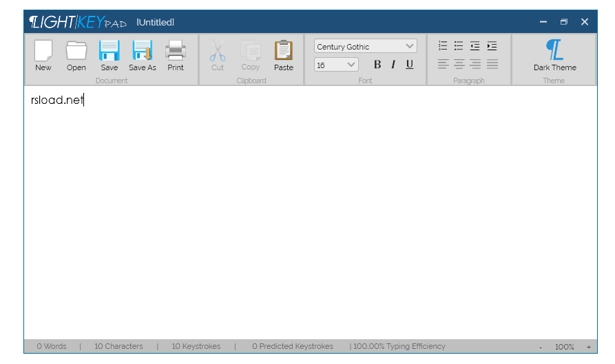Click the 100% zoom level
Screen dimensions: 615x364
[x=565, y=347]
